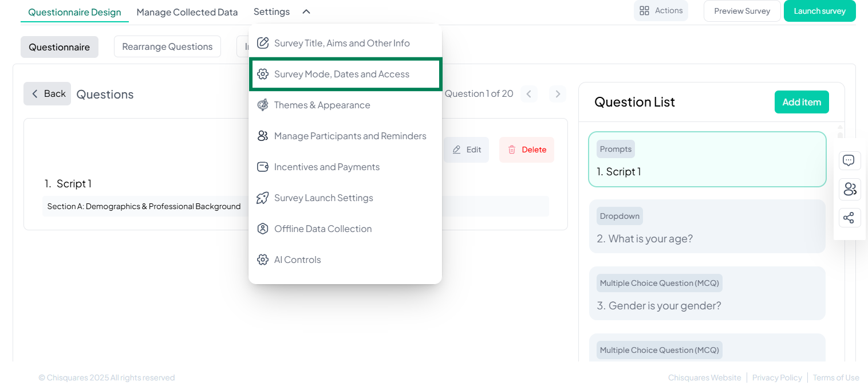Switch to Manage Collected Data tab
868x389 pixels.
[187, 12]
